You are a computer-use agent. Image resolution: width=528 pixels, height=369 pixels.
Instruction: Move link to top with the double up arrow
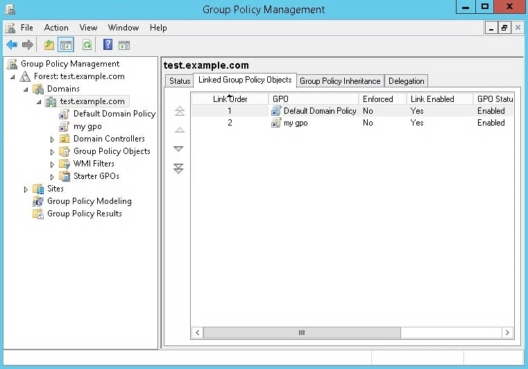coord(179,111)
